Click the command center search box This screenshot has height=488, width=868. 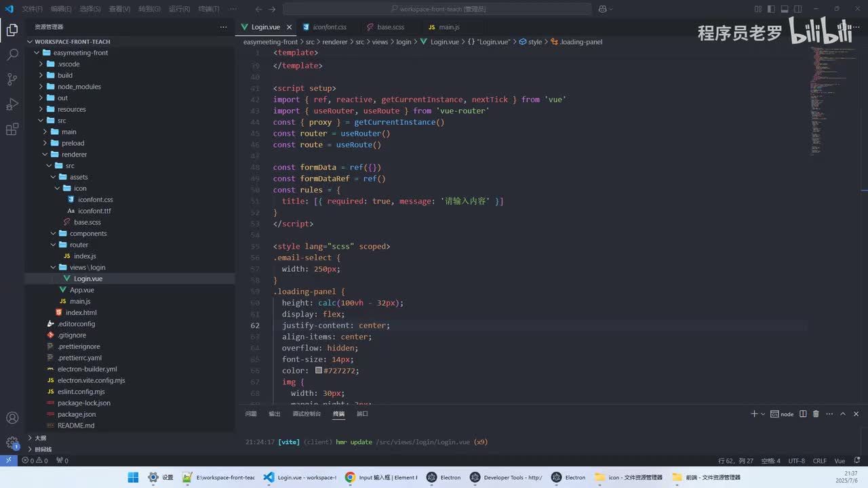coord(437,9)
